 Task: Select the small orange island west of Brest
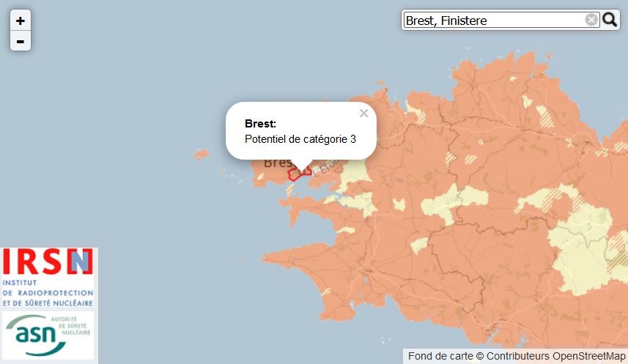tap(201, 154)
